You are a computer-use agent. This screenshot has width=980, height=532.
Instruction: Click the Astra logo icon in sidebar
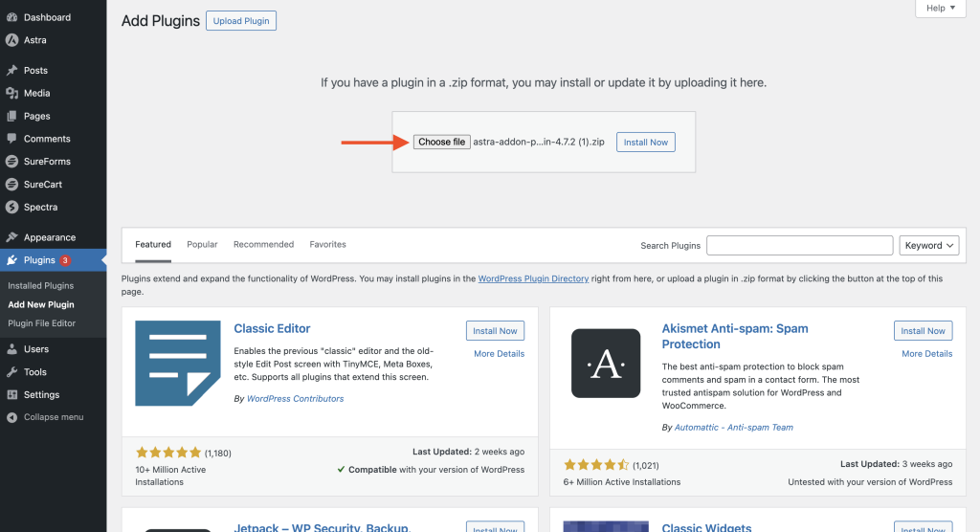pos(11,40)
